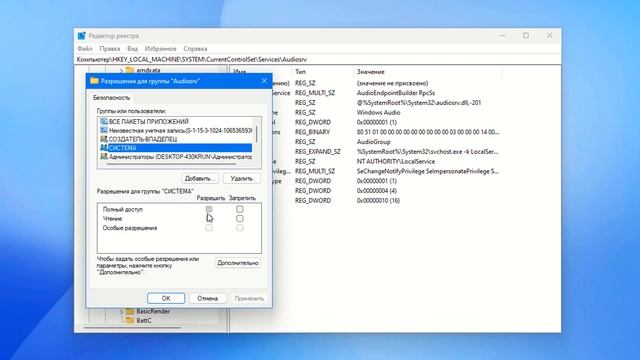Open the Файл menu
The height and width of the screenshot is (360, 640).
tap(85, 49)
